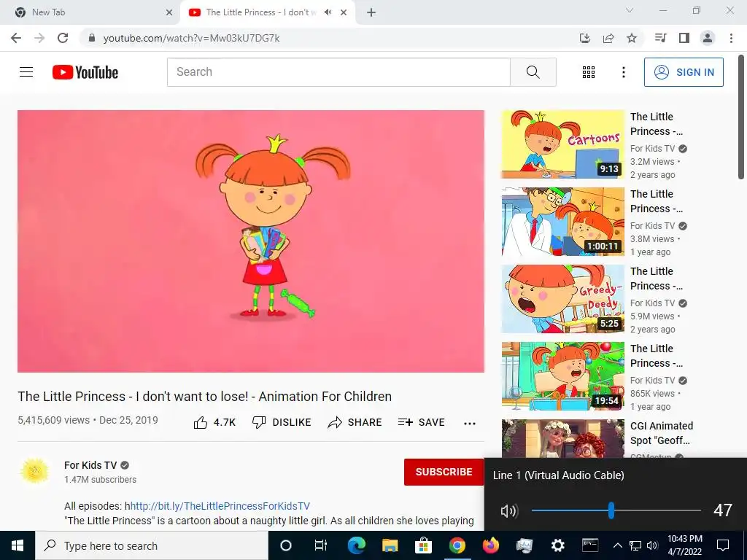Open Task View on the taskbar

(x=321, y=545)
